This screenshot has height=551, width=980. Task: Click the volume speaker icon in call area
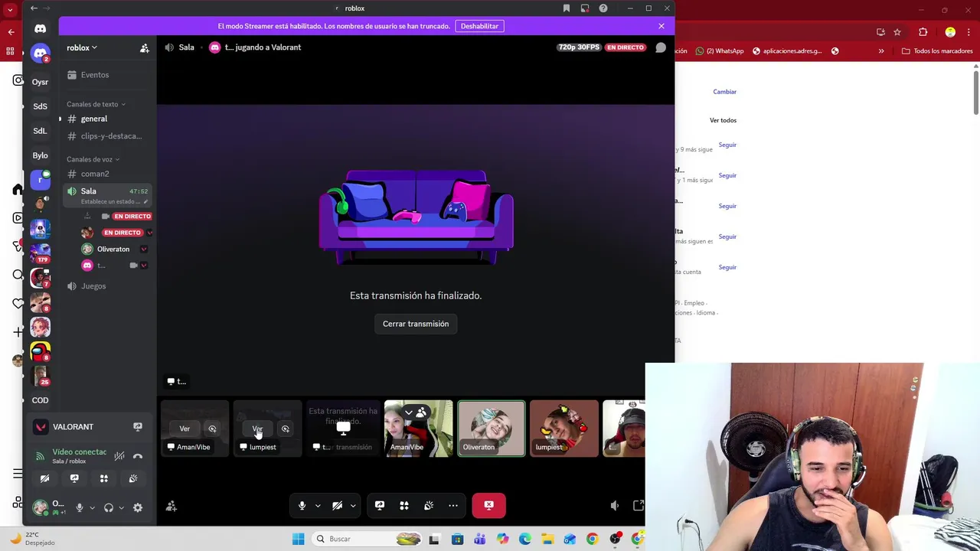pyautogui.click(x=614, y=505)
